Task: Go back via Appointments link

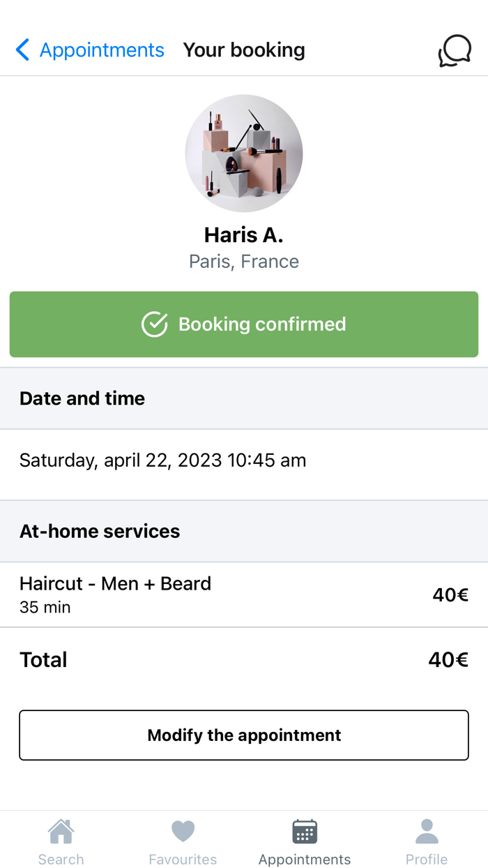Action: (x=102, y=50)
